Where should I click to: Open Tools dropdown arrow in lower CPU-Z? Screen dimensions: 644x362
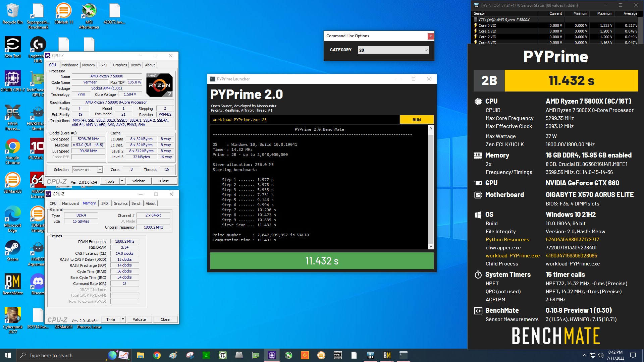[x=123, y=319]
